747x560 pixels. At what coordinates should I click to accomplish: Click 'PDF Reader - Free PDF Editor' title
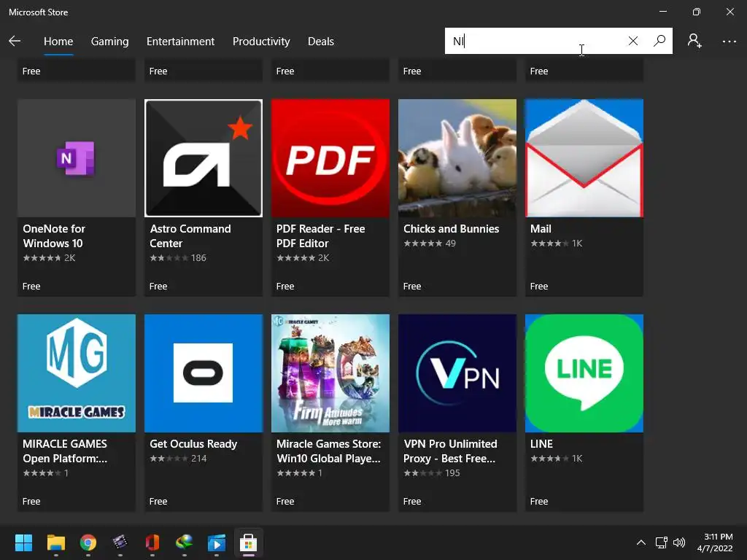321,236
